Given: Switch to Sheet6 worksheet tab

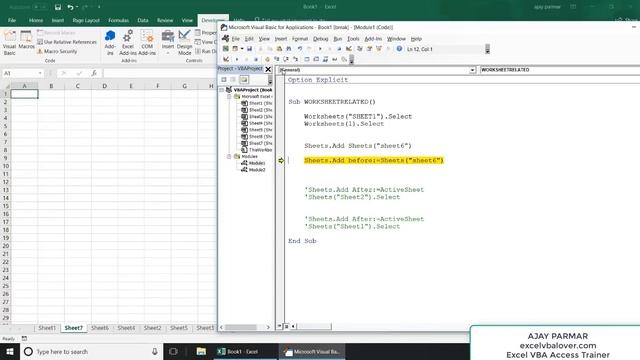Looking at the screenshot, I should pos(100,328).
